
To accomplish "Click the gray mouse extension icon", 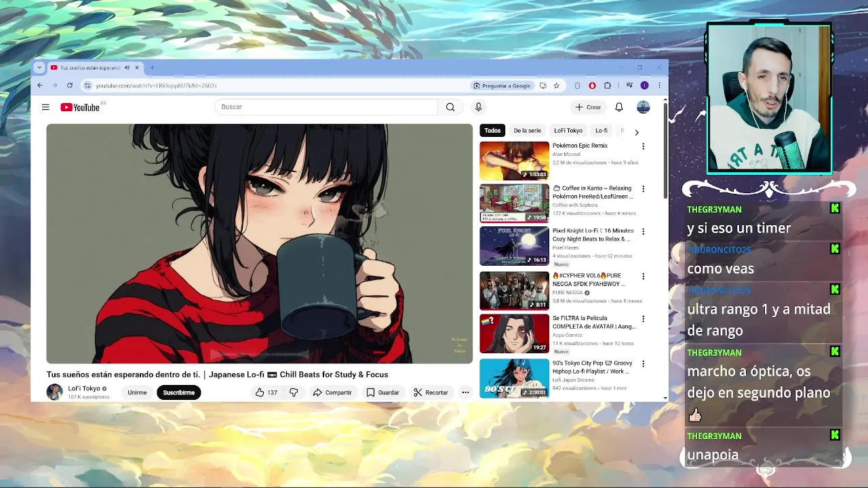I will pyautogui.click(x=577, y=85).
